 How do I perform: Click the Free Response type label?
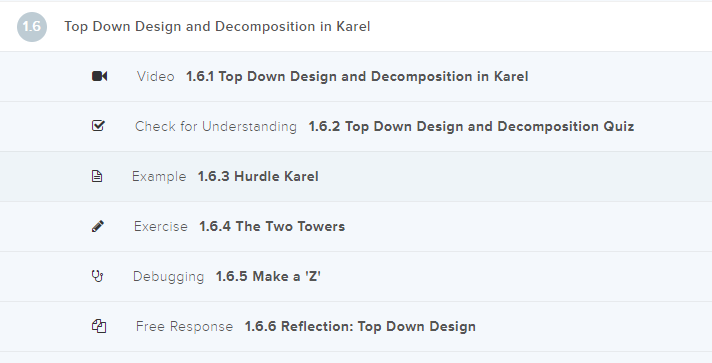184,326
